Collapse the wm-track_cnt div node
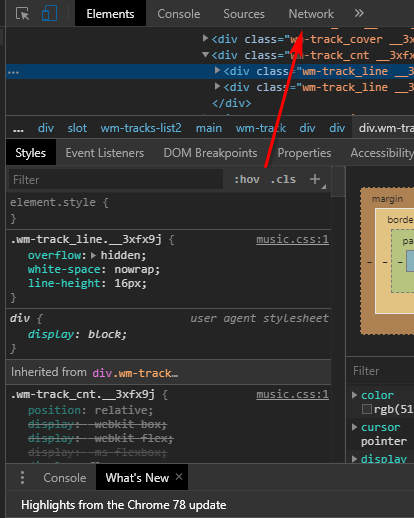 click(205, 54)
